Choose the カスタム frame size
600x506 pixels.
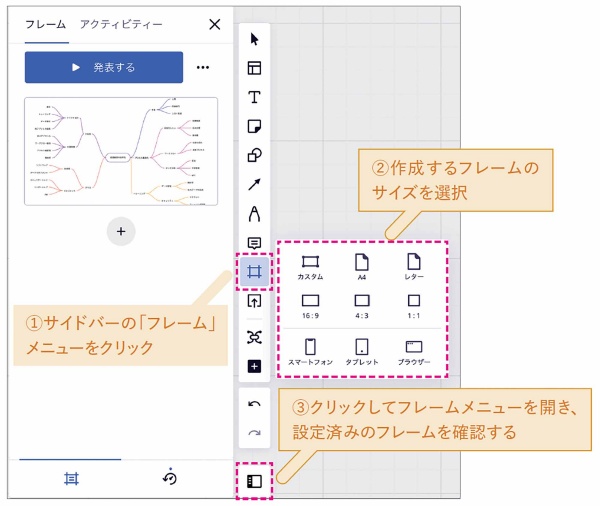[310, 268]
